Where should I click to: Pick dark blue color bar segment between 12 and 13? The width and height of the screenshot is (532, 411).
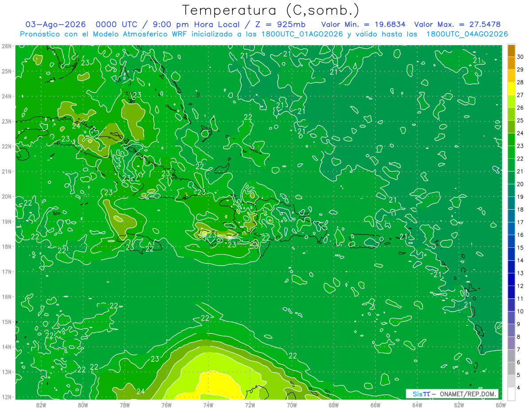(511, 279)
